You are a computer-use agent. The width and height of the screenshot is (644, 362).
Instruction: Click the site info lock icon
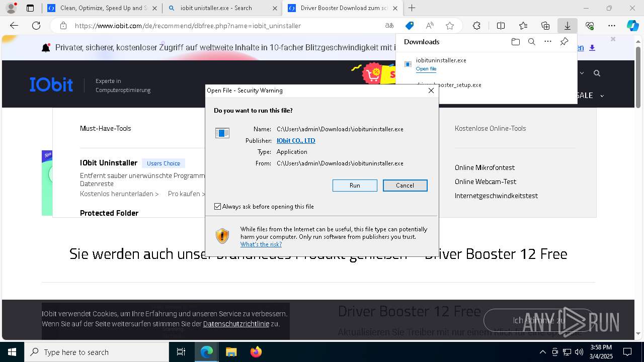click(63, 26)
